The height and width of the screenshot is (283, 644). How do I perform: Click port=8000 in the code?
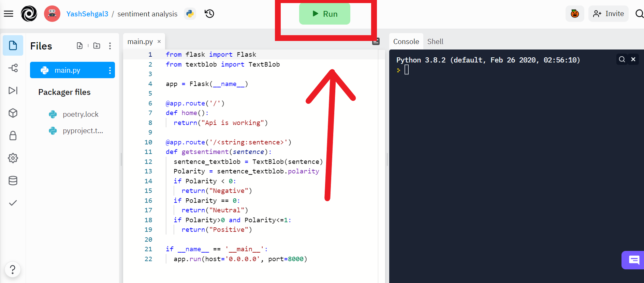286,259
